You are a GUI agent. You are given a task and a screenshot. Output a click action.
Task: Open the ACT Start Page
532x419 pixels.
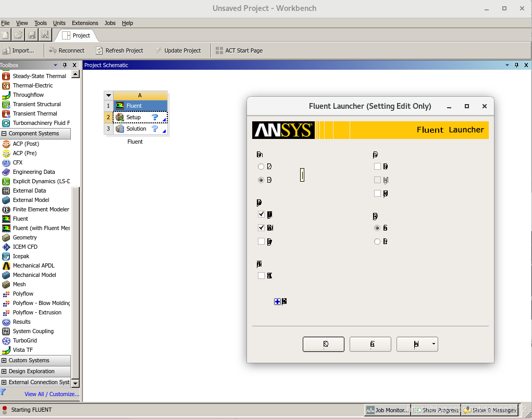tap(239, 50)
